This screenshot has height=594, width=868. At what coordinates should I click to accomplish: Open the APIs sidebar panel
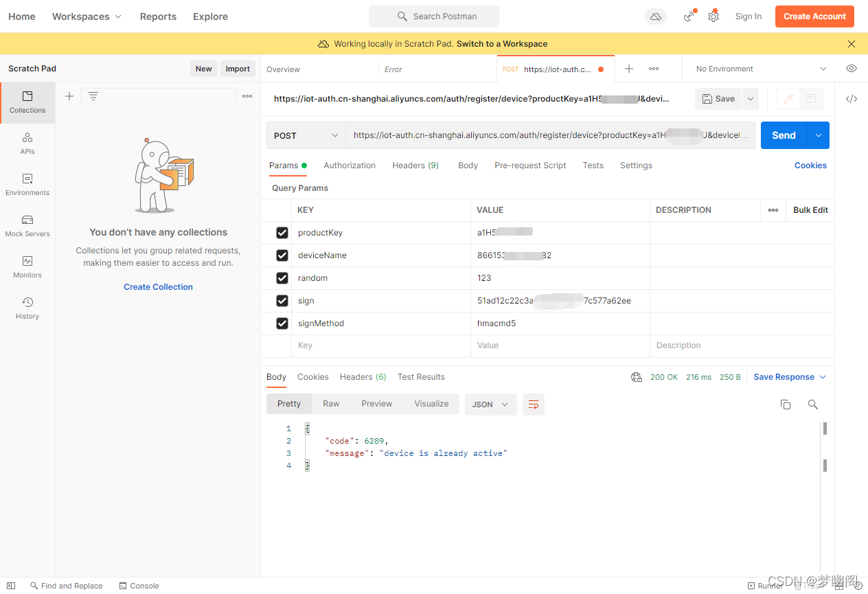pos(27,144)
